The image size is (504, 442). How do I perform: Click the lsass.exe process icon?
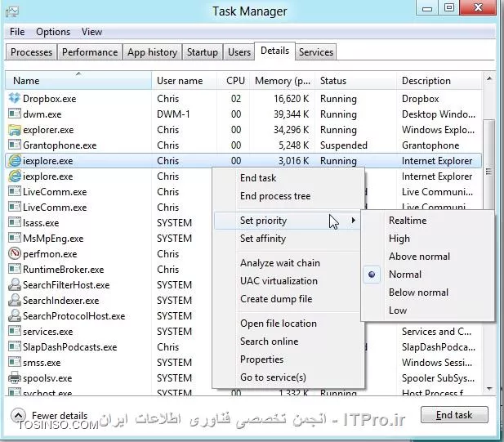[15, 222]
